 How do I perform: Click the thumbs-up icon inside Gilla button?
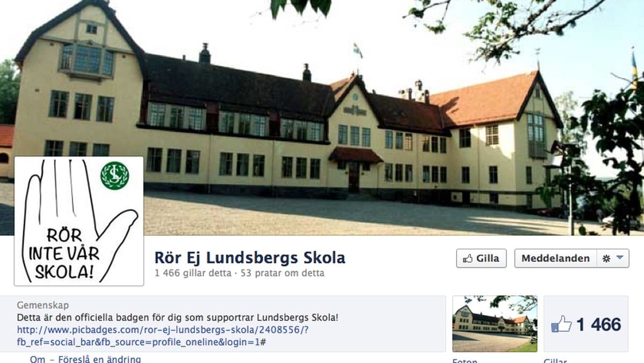point(468,258)
